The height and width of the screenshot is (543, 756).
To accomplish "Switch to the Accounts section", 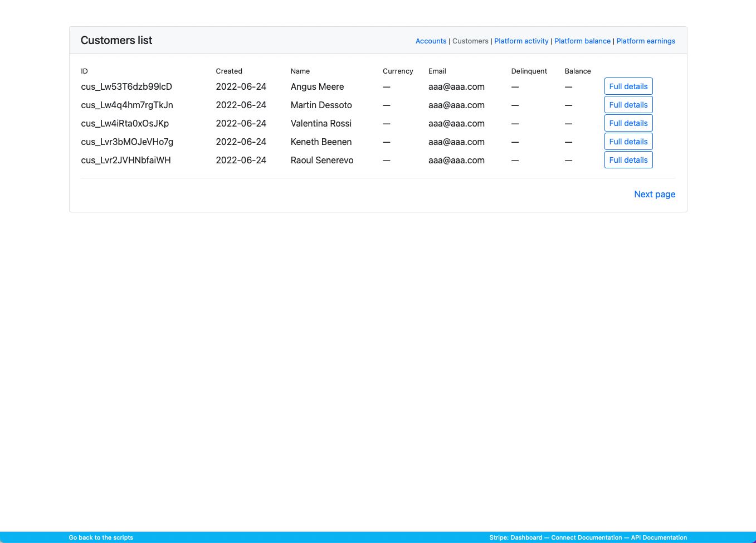I will pyautogui.click(x=431, y=41).
